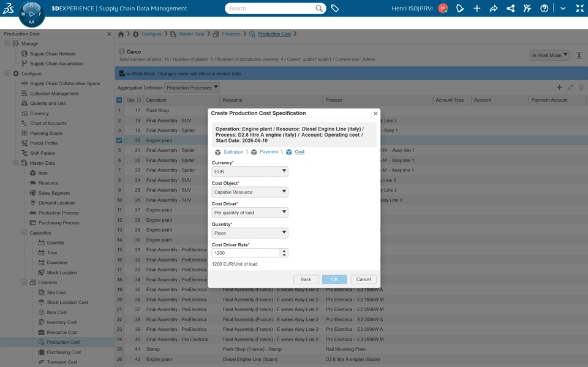The height and width of the screenshot is (367, 588).
Task: Click the add row plus icon
Action: [x=559, y=88]
